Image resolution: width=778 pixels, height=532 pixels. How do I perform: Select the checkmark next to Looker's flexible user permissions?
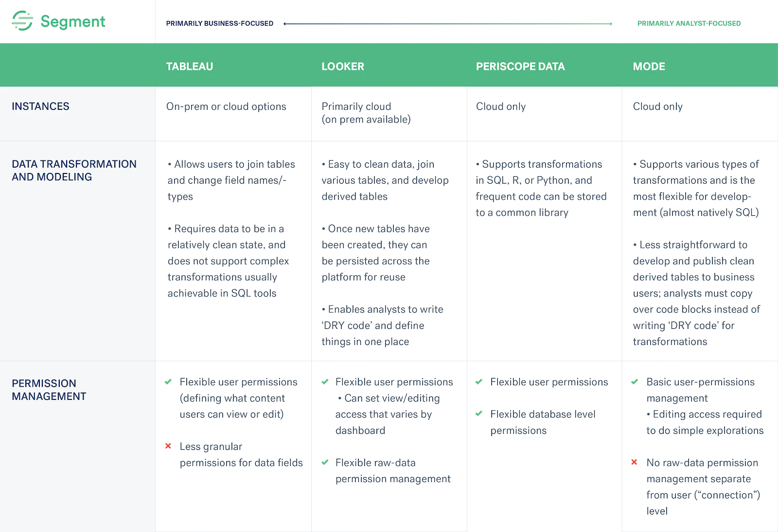(x=324, y=382)
